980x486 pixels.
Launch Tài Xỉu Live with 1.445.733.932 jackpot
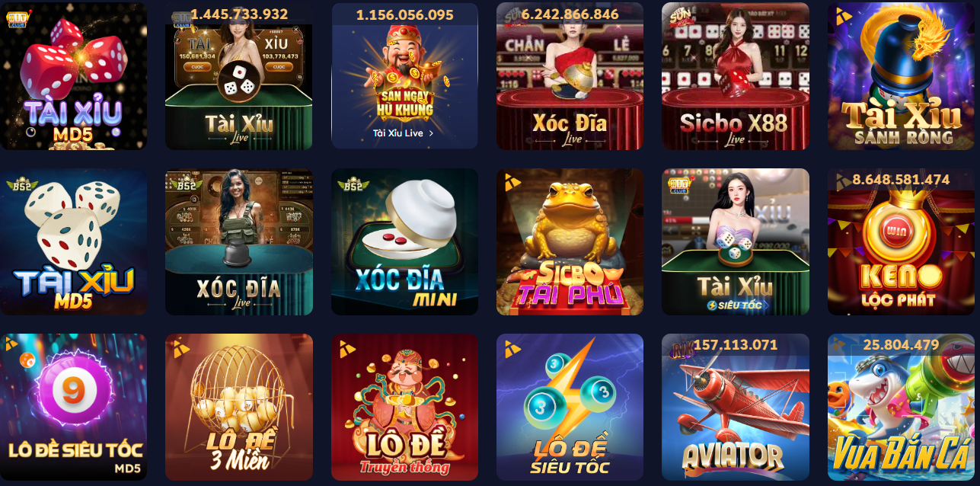pyautogui.click(x=239, y=76)
